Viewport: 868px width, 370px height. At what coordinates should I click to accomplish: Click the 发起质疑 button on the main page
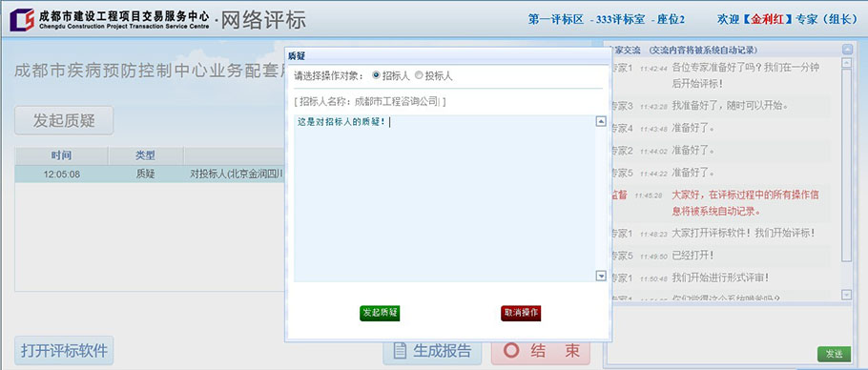coord(64,120)
